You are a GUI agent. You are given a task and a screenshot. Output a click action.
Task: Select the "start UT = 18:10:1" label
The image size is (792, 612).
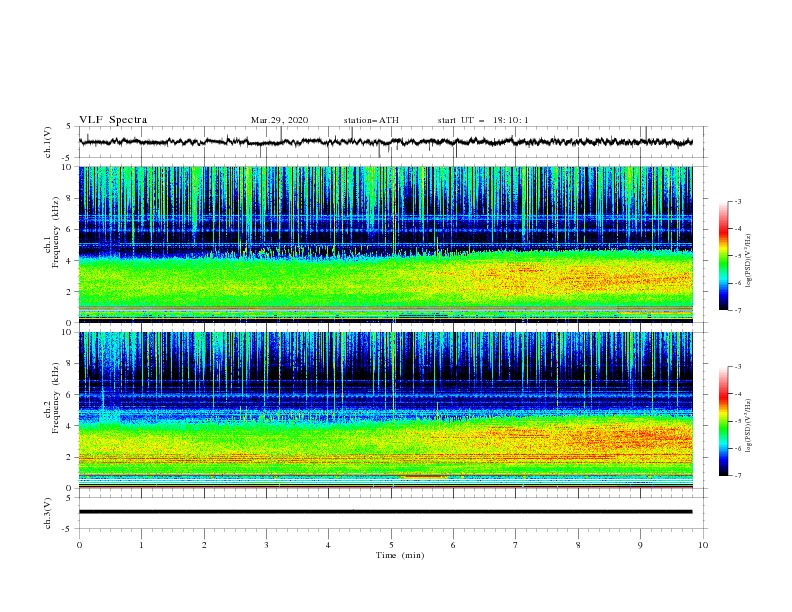(483, 120)
